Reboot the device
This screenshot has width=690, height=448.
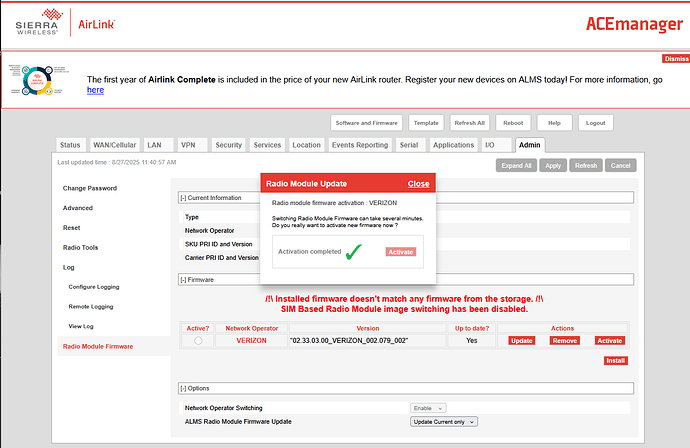(x=513, y=123)
